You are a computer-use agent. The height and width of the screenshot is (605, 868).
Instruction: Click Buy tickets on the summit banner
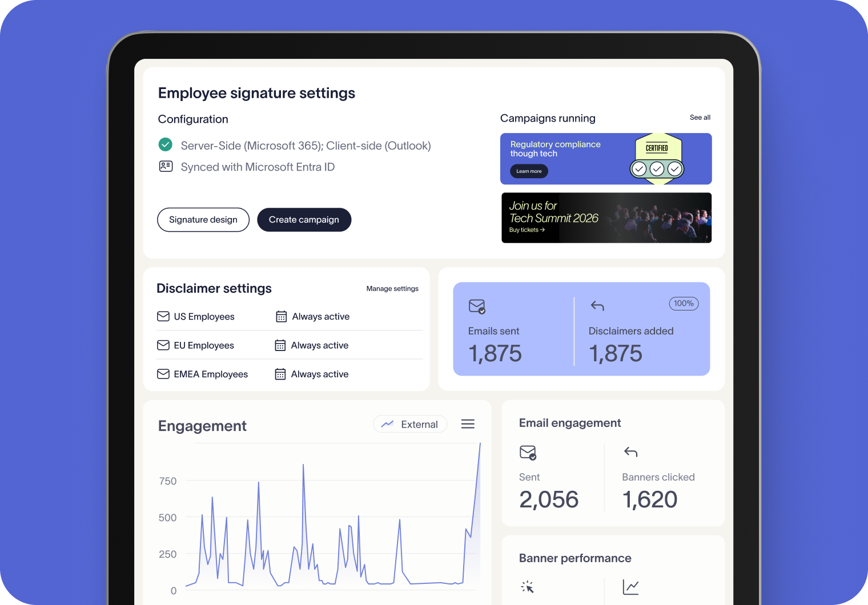(x=527, y=230)
